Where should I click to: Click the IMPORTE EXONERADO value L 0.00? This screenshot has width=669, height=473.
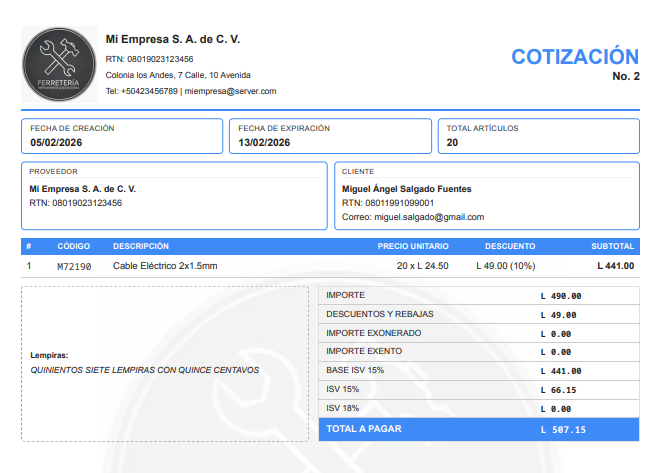tap(556, 334)
